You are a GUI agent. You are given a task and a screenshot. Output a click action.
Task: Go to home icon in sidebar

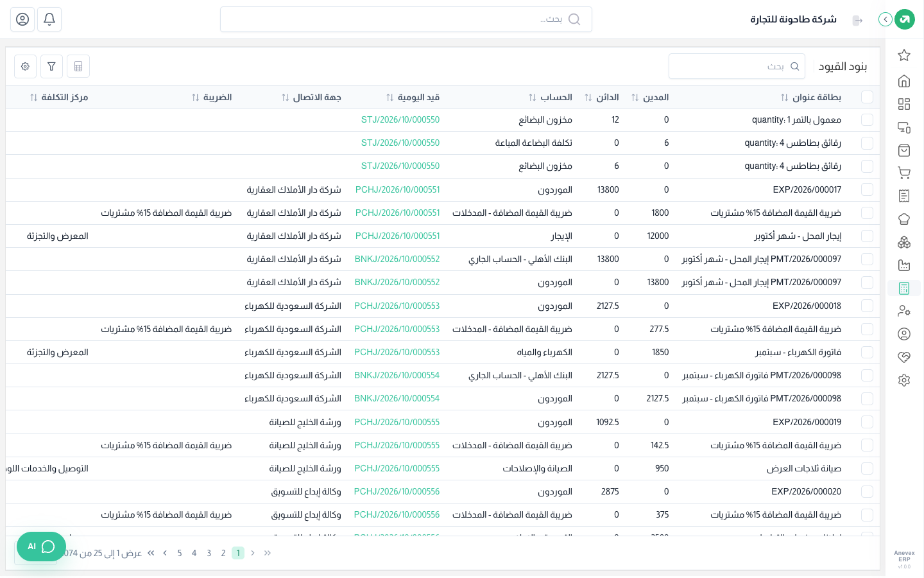tap(904, 81)
